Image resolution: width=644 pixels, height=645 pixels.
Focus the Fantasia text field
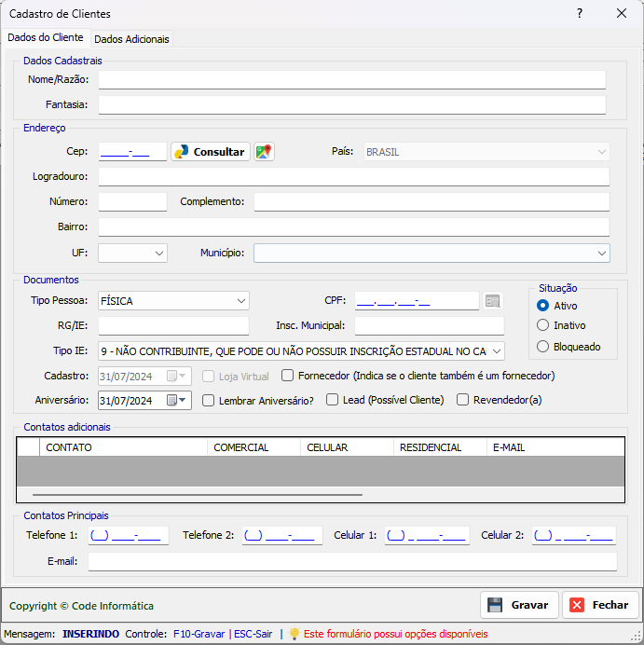pos(352,104)
